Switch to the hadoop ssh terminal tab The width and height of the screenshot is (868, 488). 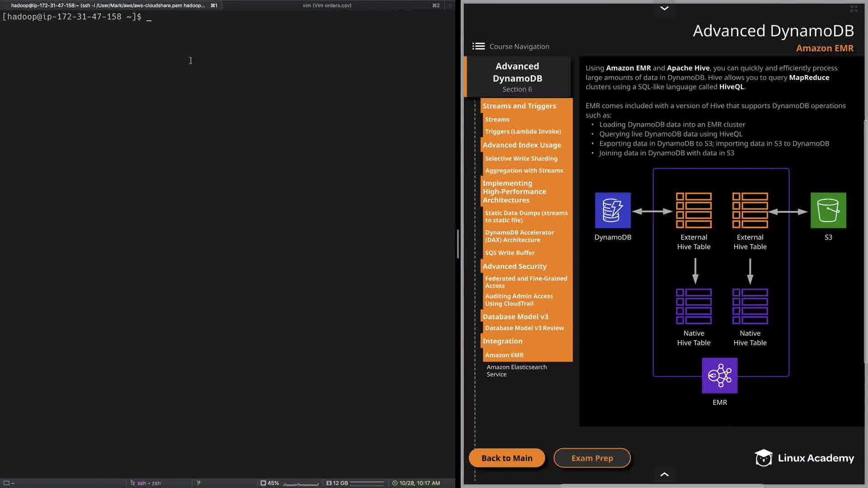(x=108, y=5)
